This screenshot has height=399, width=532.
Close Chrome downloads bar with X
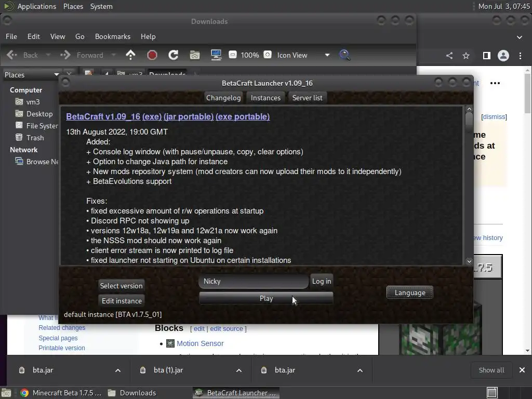[x=522, y=370]
